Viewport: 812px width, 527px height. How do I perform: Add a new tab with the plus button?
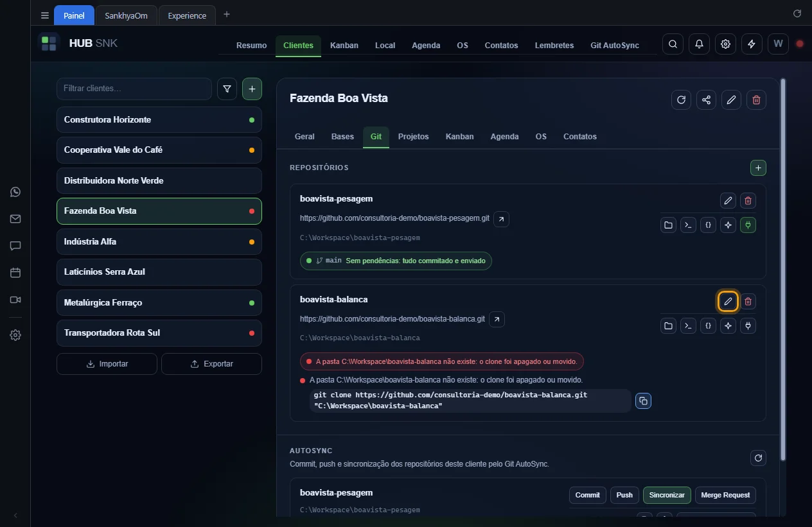point(226,14)
